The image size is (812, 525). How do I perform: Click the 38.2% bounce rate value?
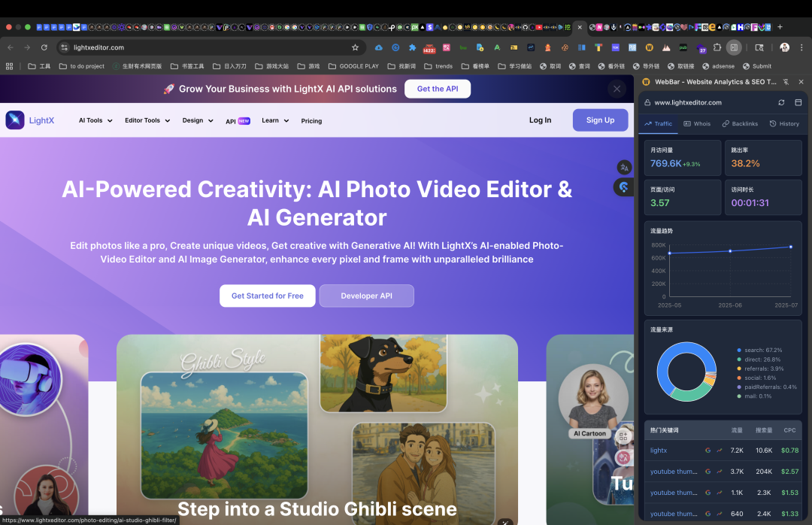[x=745, y=163]
